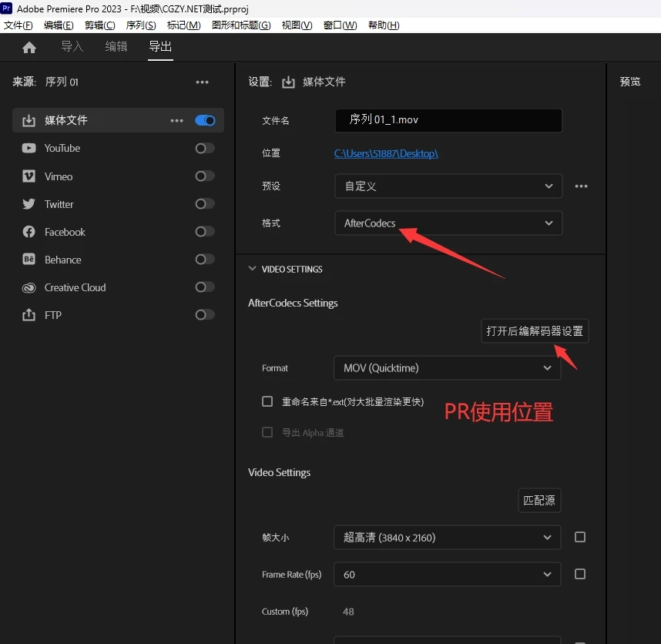The image size is (661, 644).
Task: Click the Creative Cloud icon
Action: point(29,288)
